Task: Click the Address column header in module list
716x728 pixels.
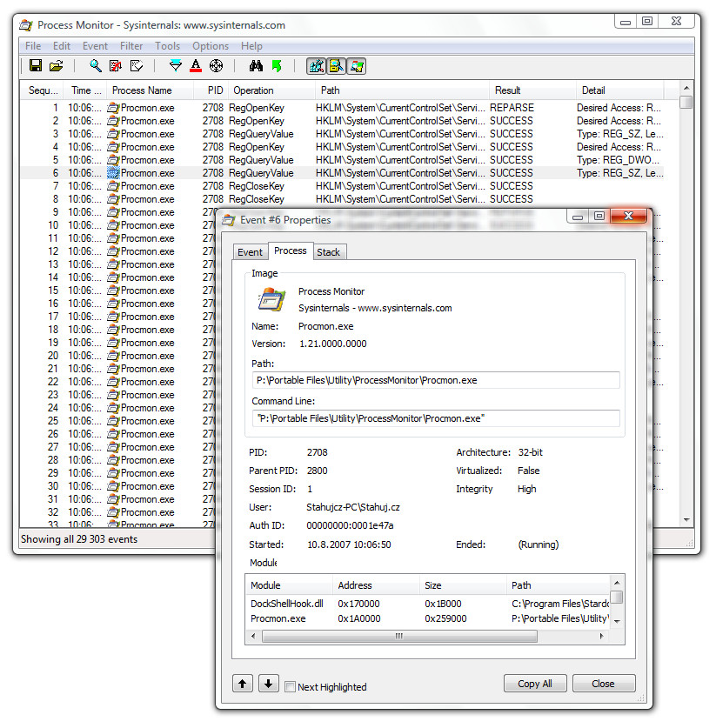Action: coord(376,585)
